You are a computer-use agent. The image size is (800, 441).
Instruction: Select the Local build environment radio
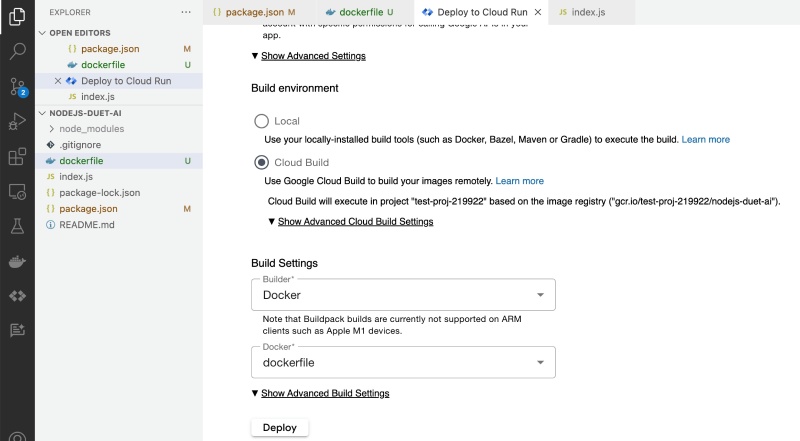[x=261, y=121]
